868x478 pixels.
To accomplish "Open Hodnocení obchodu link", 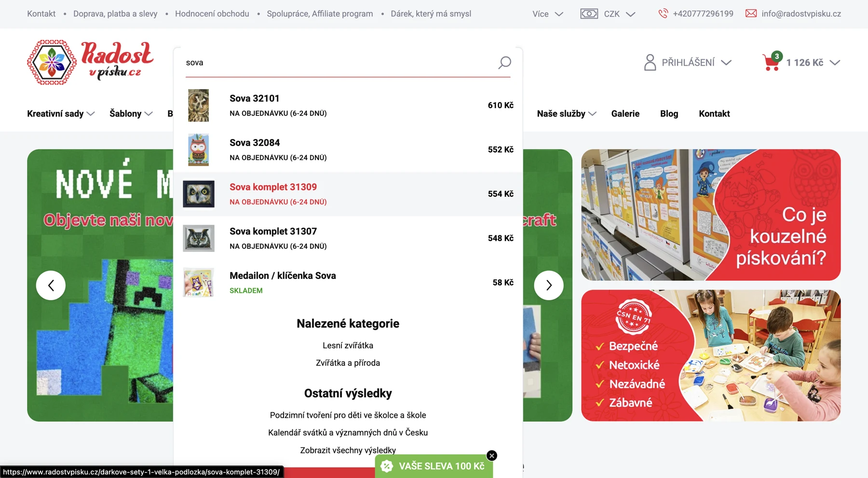I will coord(212,14).
